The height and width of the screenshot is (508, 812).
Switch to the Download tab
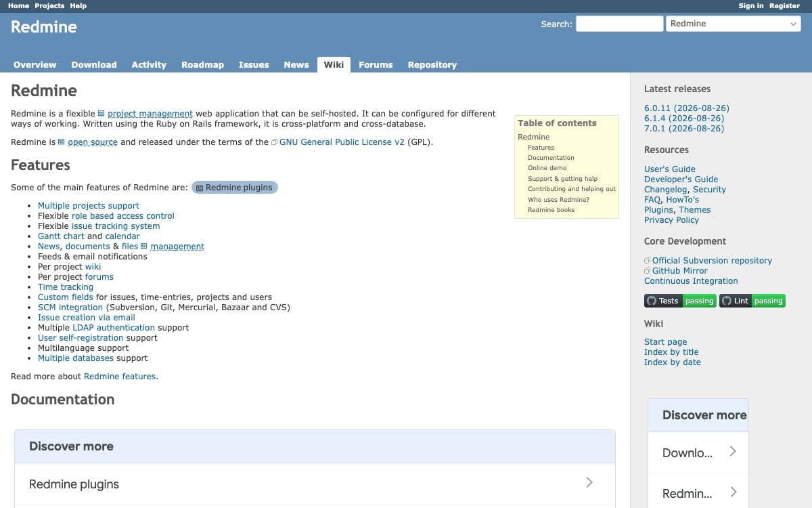point(94,65)
